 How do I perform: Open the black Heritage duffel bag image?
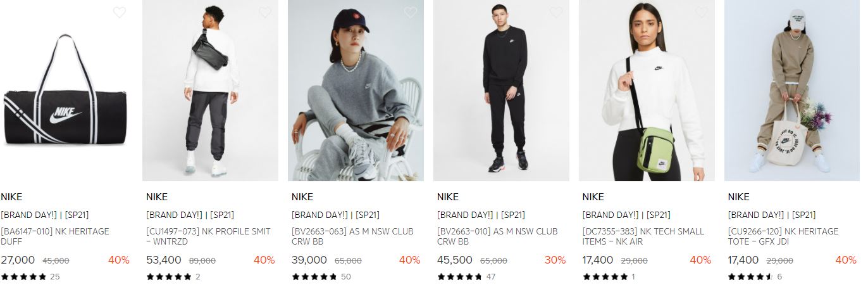(66, 91)
